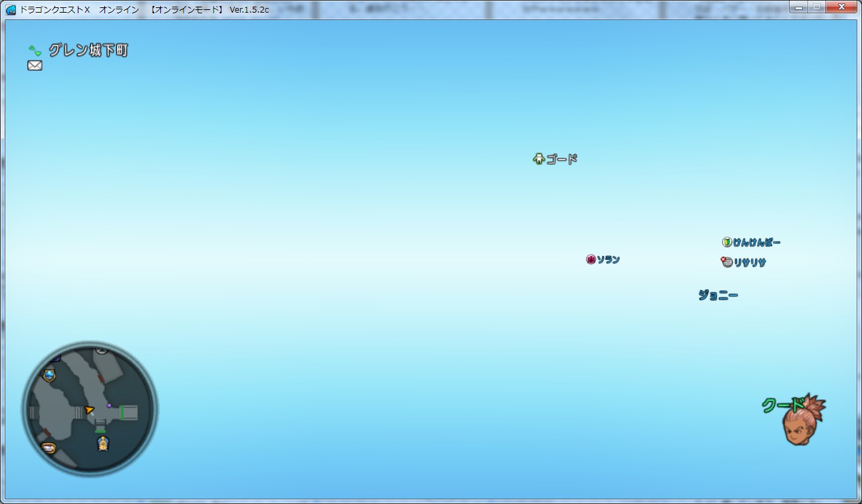Screen dimensions: 862x504
Task: Close the Dragon Quest X window
Action: click(x=841, y=7)
